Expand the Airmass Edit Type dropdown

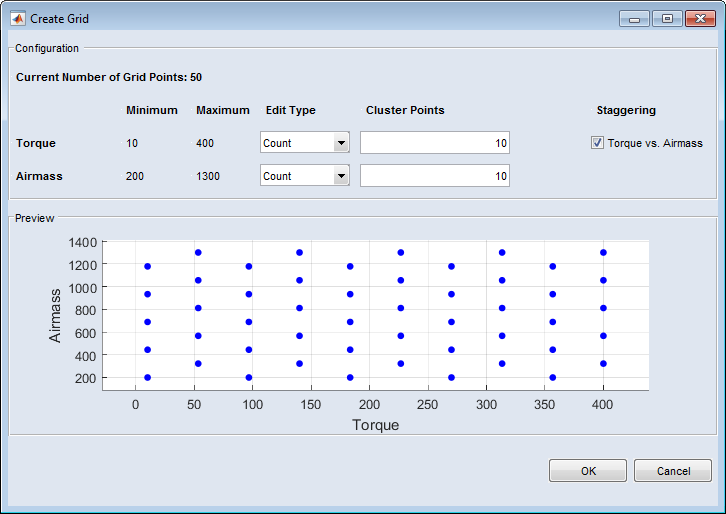340,176
